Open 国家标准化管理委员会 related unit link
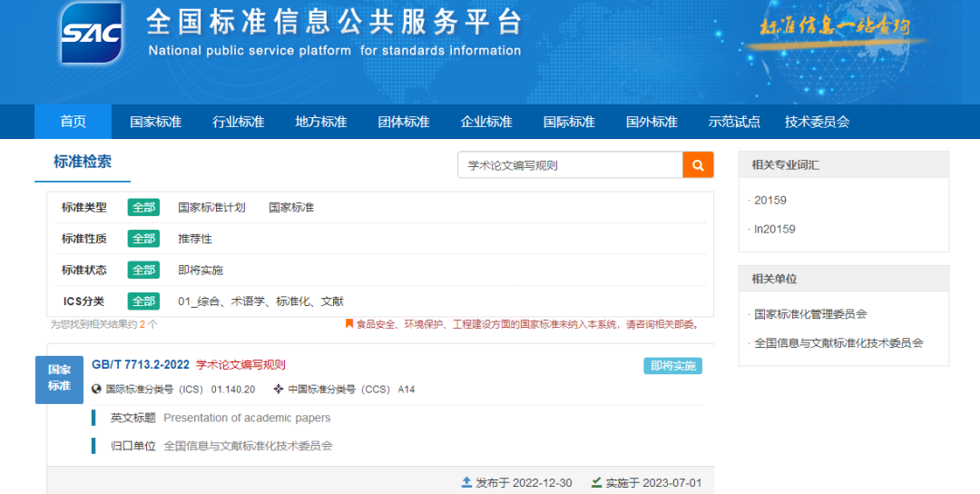980x494 pixels. point(810,314)
